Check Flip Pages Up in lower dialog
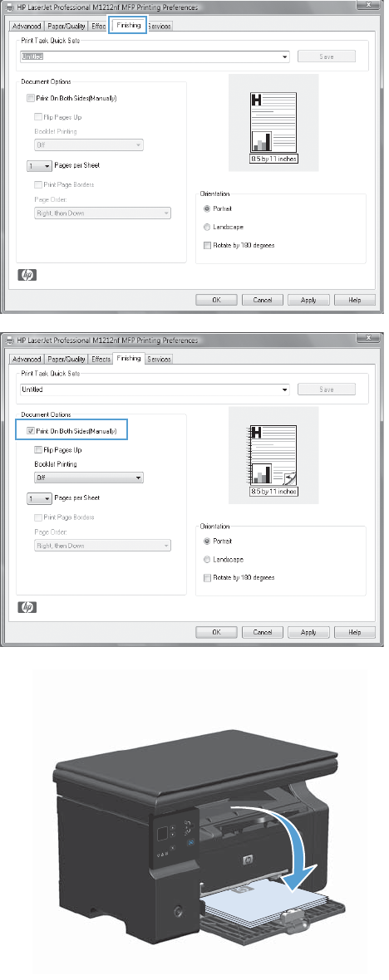This screenshot has height=980, width=389. click(38, 449)
